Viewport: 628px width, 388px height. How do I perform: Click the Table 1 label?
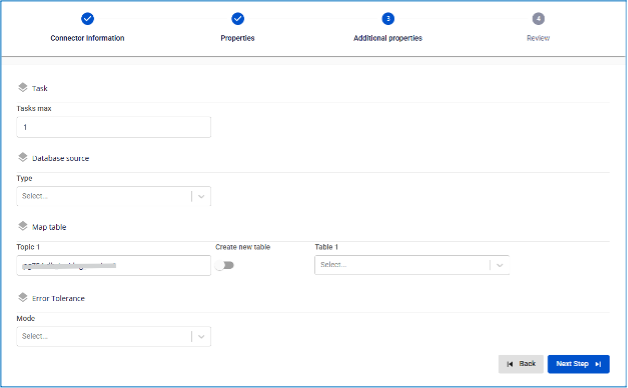[x=326, y=247]
